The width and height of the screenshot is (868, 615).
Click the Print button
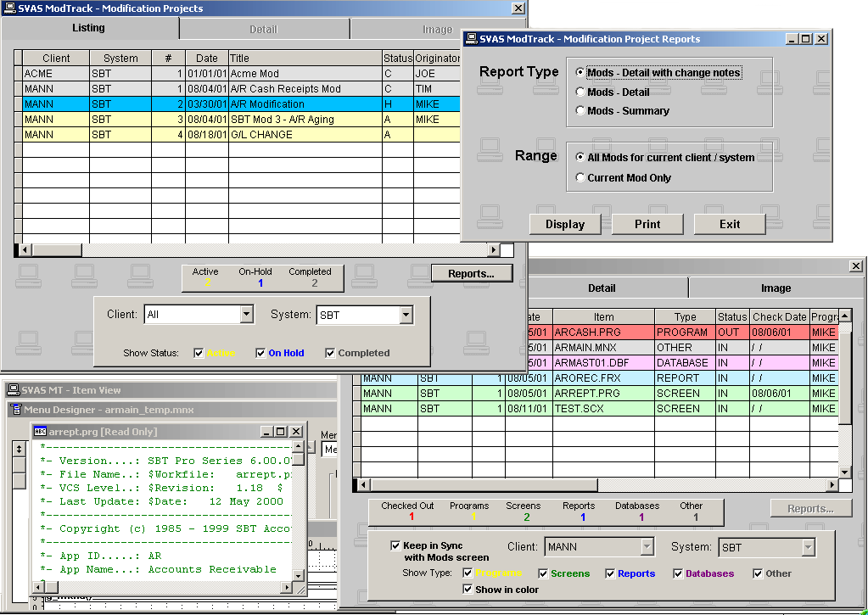click(647, 224)
